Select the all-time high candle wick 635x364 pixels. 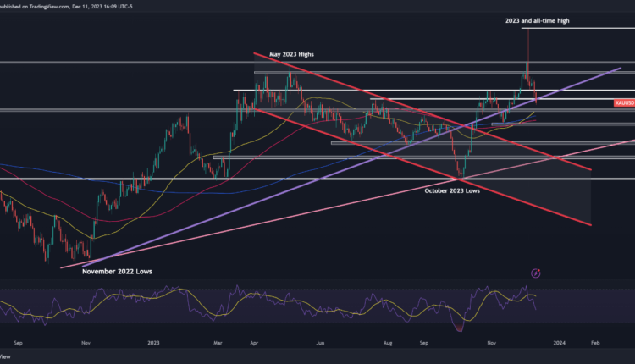[x=527, y=42]
